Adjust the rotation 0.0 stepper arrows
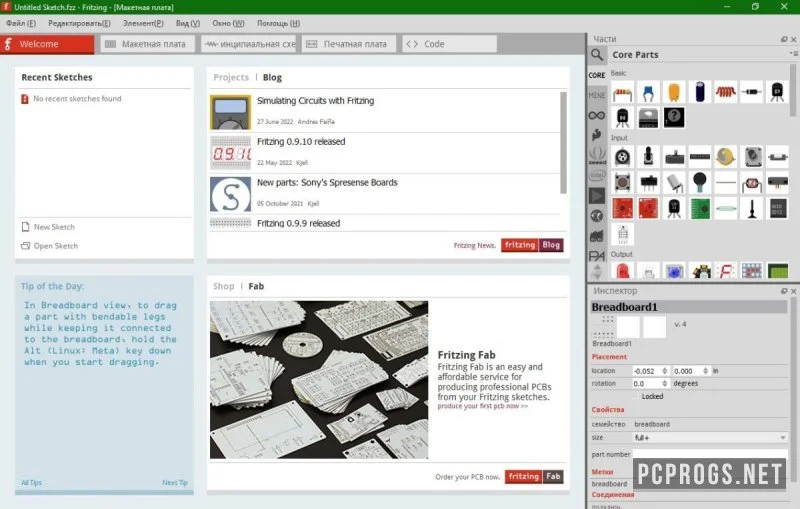This screenshot has width=800, height=509. 664,383
